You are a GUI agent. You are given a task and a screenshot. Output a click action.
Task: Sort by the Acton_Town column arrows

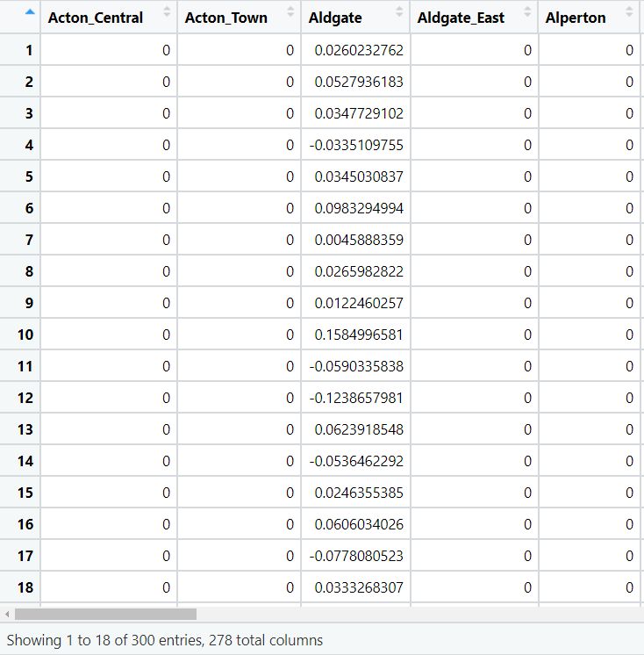click(290, 12)
